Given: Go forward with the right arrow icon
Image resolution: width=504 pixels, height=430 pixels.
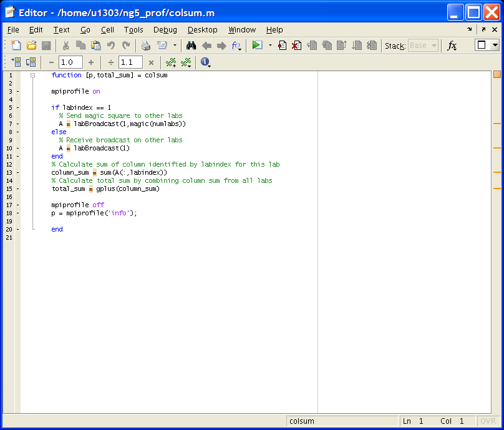Looking at the screenshot, I should pos(221,46).
